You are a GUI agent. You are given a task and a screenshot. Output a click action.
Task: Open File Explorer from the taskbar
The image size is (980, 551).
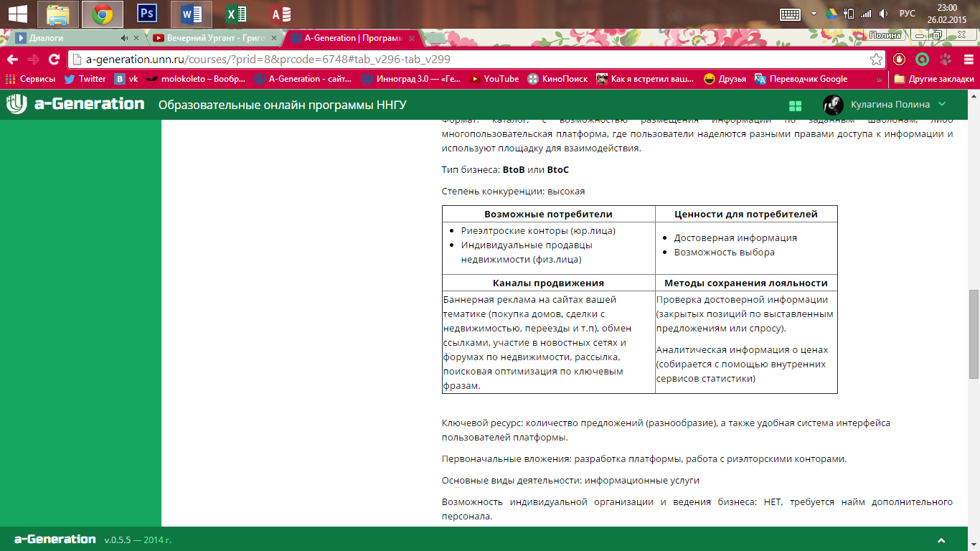58,14
